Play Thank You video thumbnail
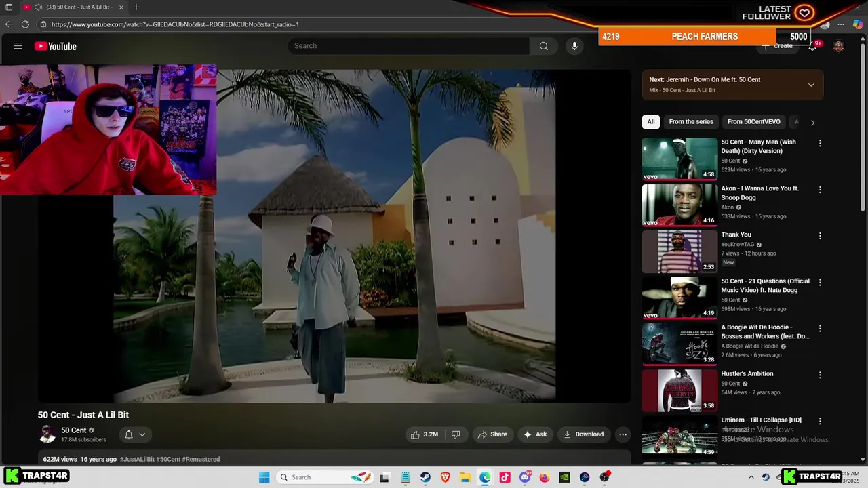 pyautogui.click(x=679, y=251)
